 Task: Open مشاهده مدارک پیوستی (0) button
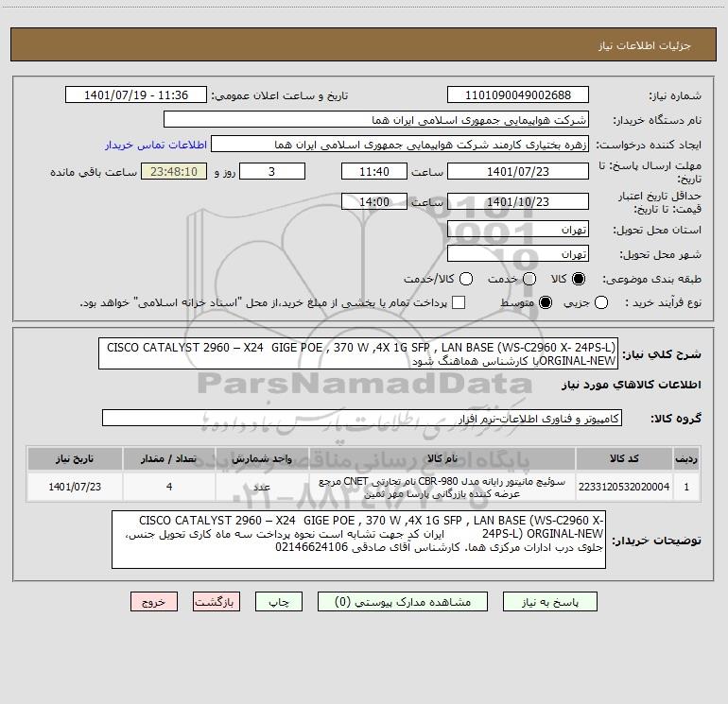(x=403, y=602)
